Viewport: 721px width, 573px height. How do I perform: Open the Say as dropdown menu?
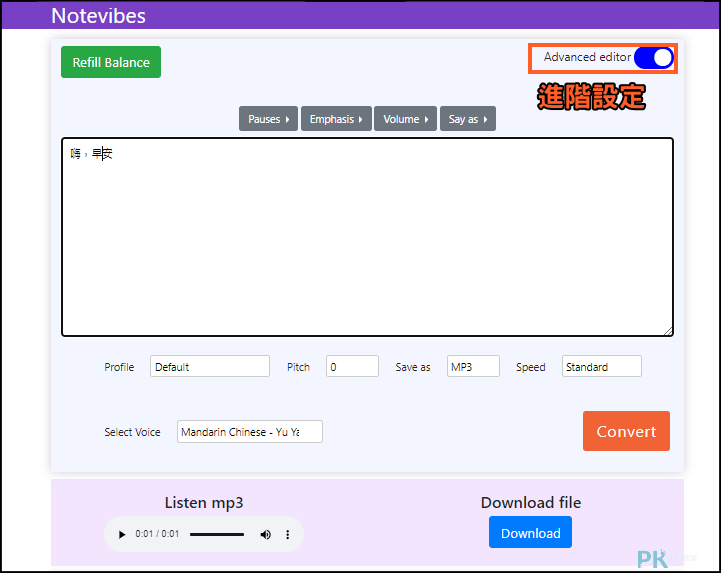tap(468, 119)
